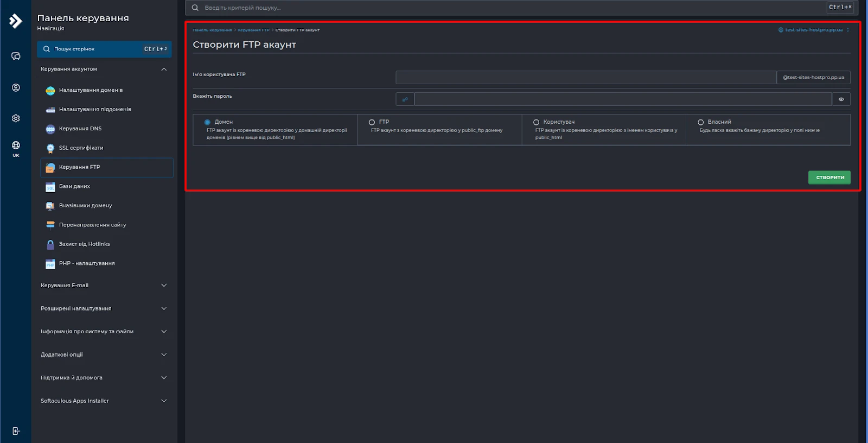868x443 pixels.
Task: Click the magnifier icon in the top search bar
Action: [x=195, y=8]
